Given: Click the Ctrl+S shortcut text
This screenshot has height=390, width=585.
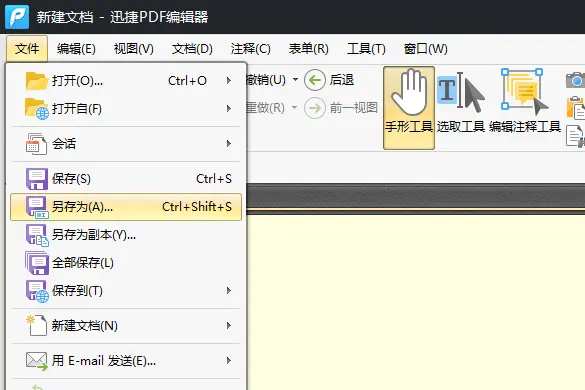Looking at the screenshot, I should click(214, 179).
